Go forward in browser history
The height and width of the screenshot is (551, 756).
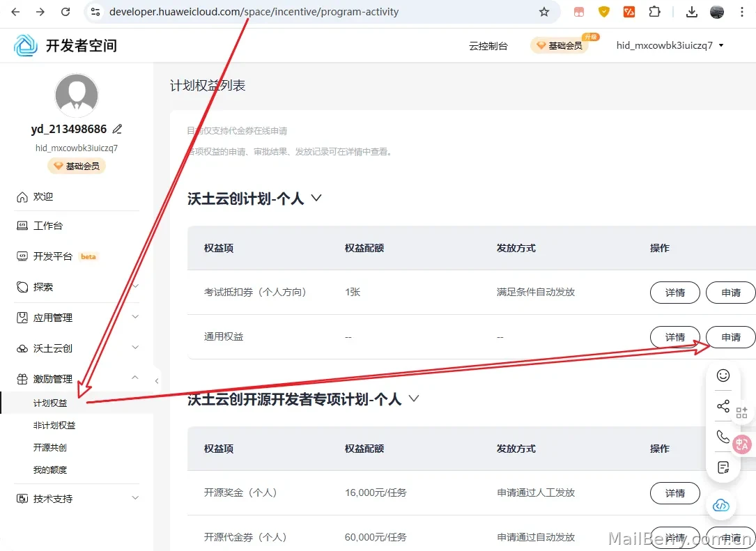[40, 12]
